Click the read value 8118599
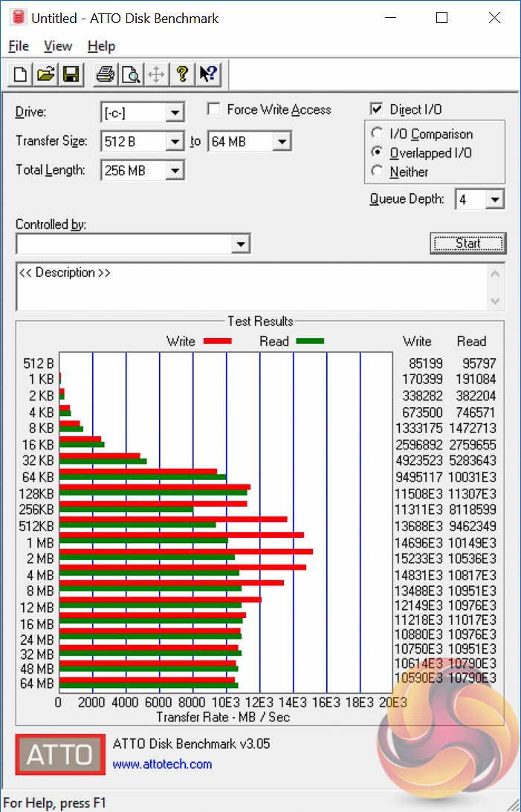 point(472,510)
